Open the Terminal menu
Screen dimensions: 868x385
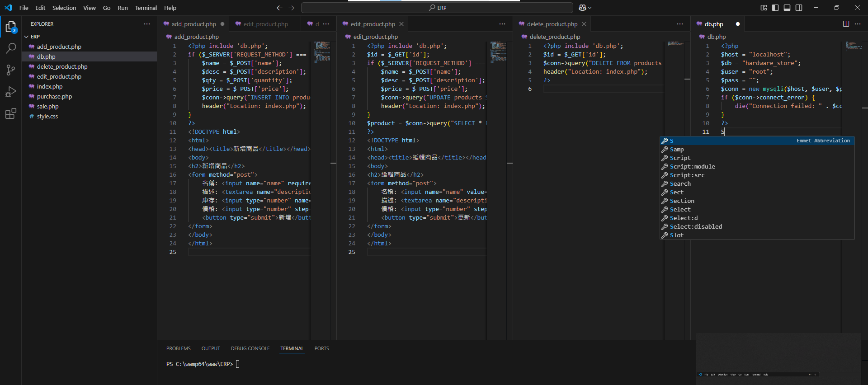(x=146, y=8)
